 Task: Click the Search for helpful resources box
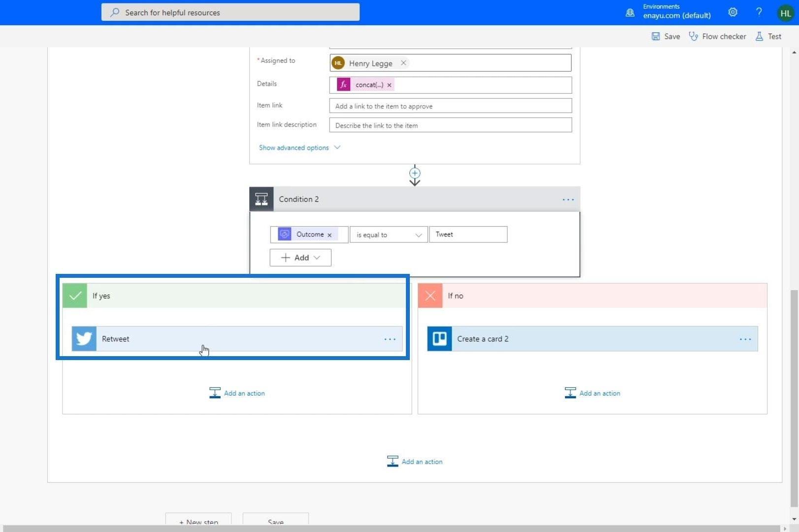(231, 12)
